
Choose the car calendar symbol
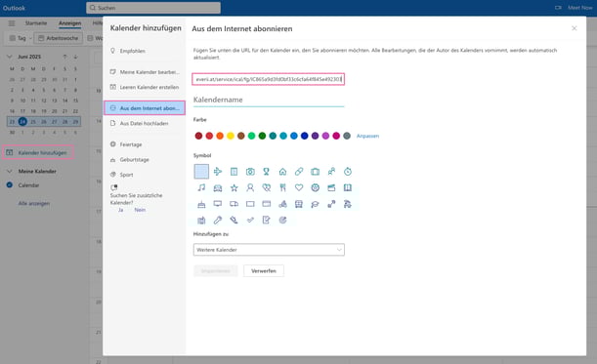(218, 187)
